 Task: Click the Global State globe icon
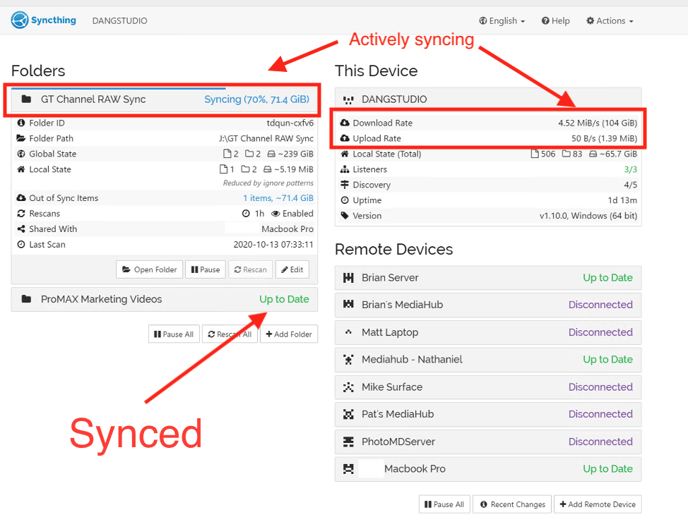click(21, 154)
